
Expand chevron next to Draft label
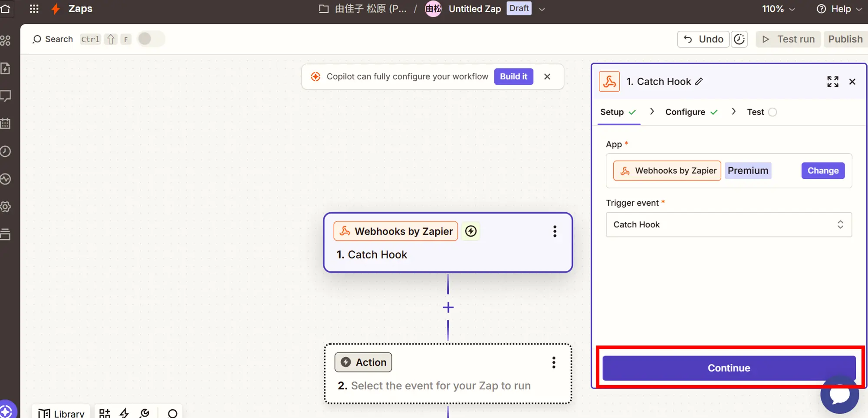(542, 9)
